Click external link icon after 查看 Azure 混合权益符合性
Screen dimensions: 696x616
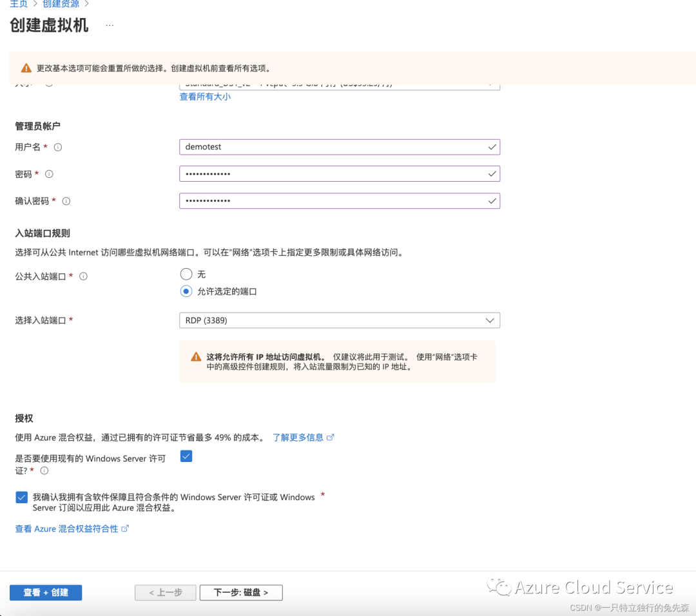(125, 528)
